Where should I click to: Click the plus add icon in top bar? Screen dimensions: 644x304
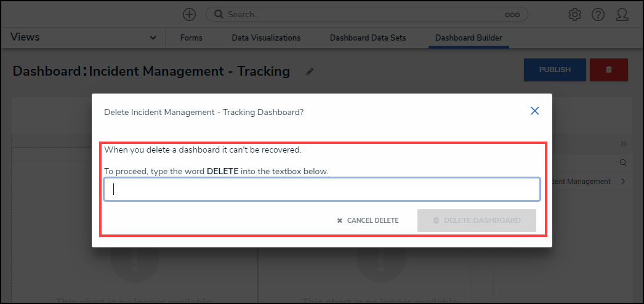point(189,14)
